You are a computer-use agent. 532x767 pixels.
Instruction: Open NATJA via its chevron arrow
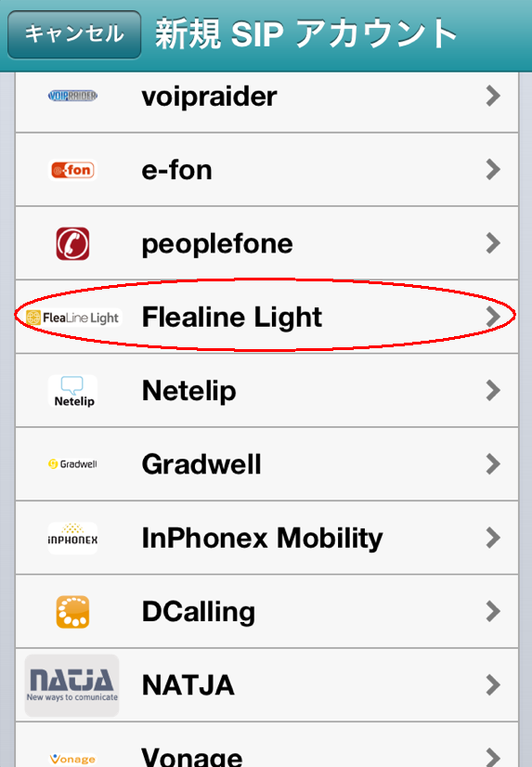point(493,685)
